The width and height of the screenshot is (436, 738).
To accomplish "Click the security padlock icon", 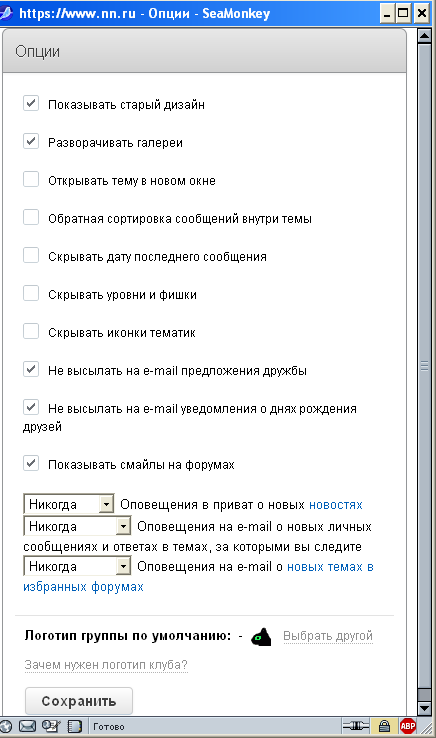I will [385, 726].
